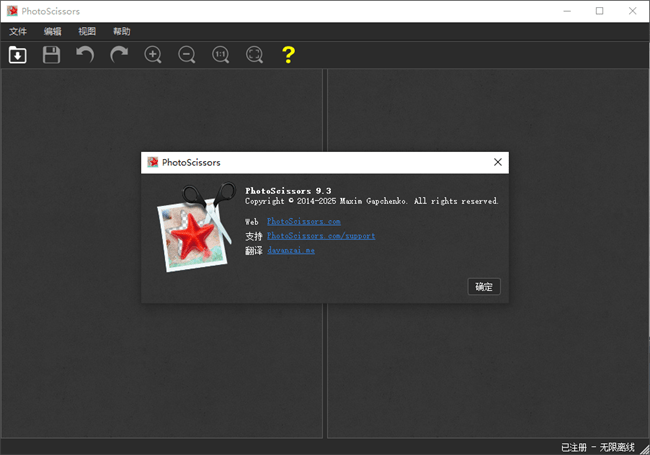The height and width of the screenshot is (455, 650).
Task: Maximize the PhotoScissors main window
Action: [x=600, y=11]
